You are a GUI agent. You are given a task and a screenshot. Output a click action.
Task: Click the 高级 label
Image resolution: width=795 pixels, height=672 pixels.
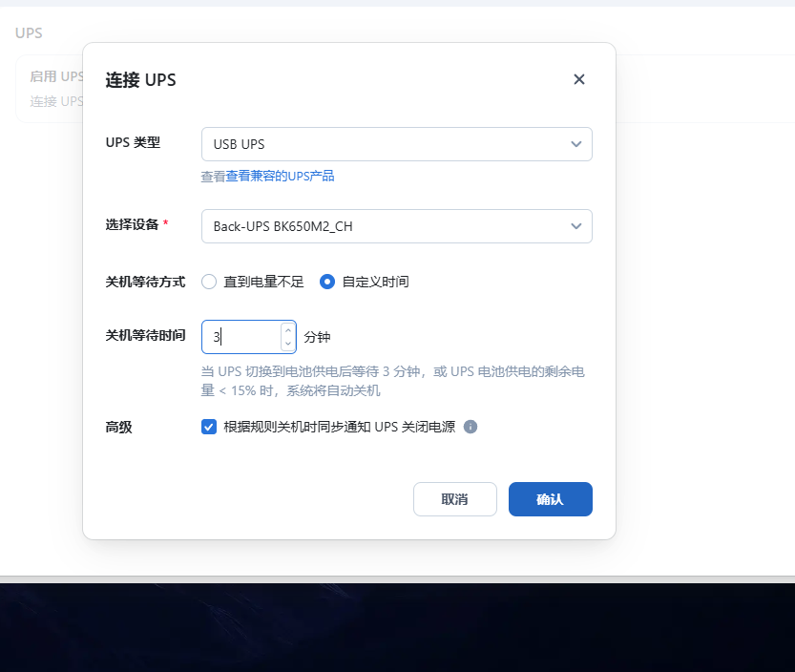tap(118, 427)
